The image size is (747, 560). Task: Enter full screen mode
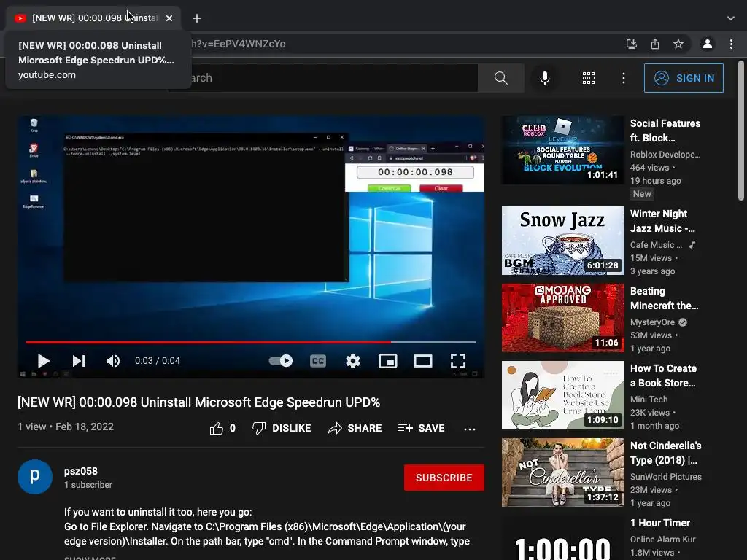pos(458,361)
